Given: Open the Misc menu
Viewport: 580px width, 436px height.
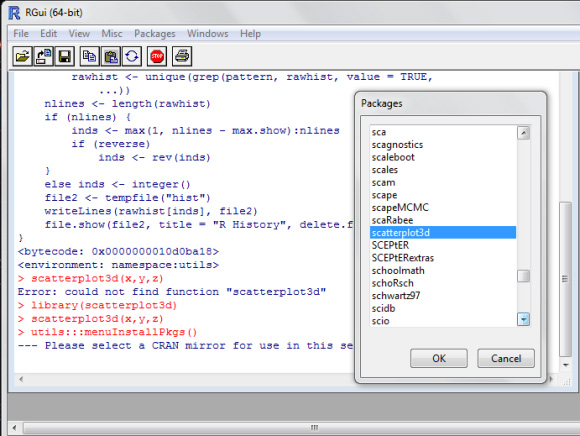Looking at the screenshot, I should [x=112, y=34].
